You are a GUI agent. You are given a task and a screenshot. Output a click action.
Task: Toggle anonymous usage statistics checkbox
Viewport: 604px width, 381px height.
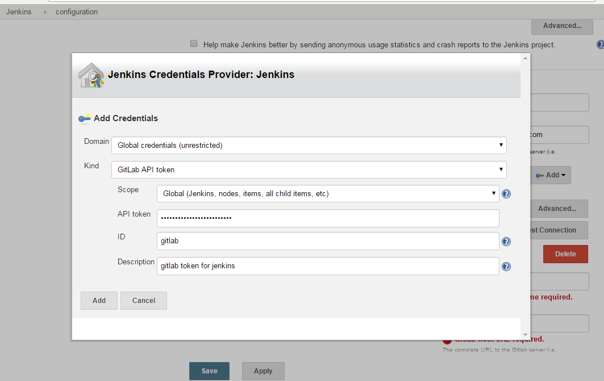coord(194,44)
